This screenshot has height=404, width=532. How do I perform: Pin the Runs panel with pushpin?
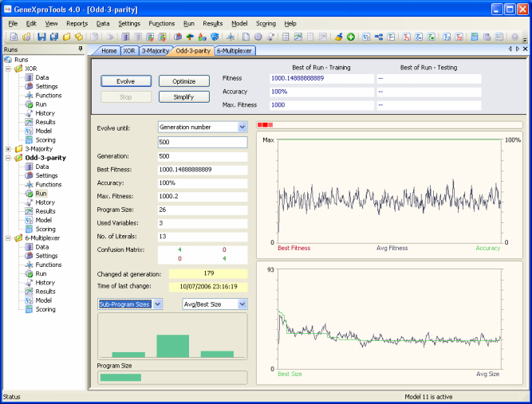coord(81,49)
